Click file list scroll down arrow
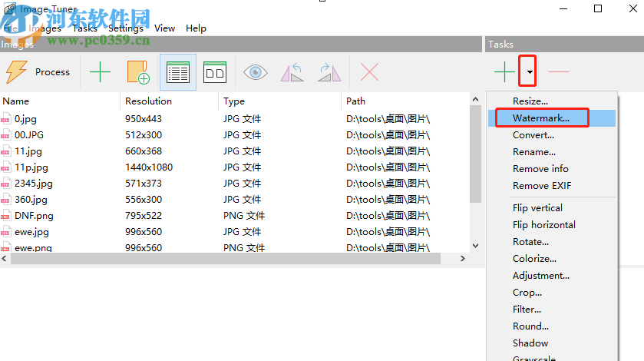644x361 pixels. [x=476, y=246]
